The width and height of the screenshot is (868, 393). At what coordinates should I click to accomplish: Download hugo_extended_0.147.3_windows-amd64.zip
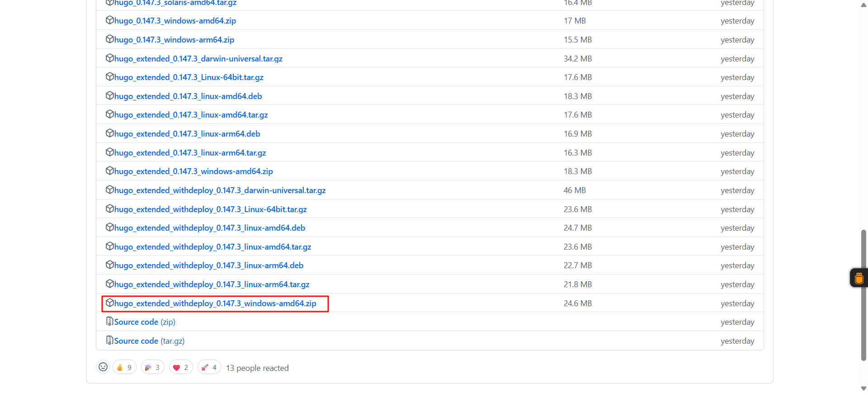pos(193,171)
